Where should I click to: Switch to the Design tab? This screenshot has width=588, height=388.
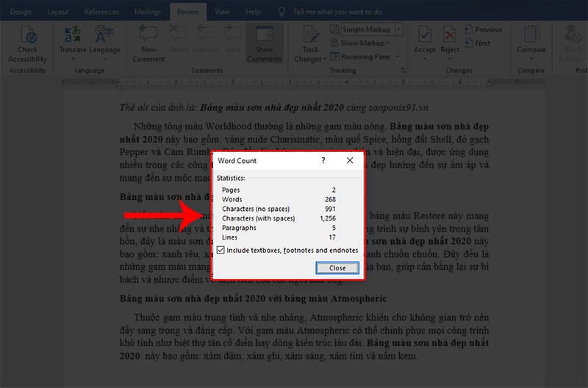(x=21, y=12)
